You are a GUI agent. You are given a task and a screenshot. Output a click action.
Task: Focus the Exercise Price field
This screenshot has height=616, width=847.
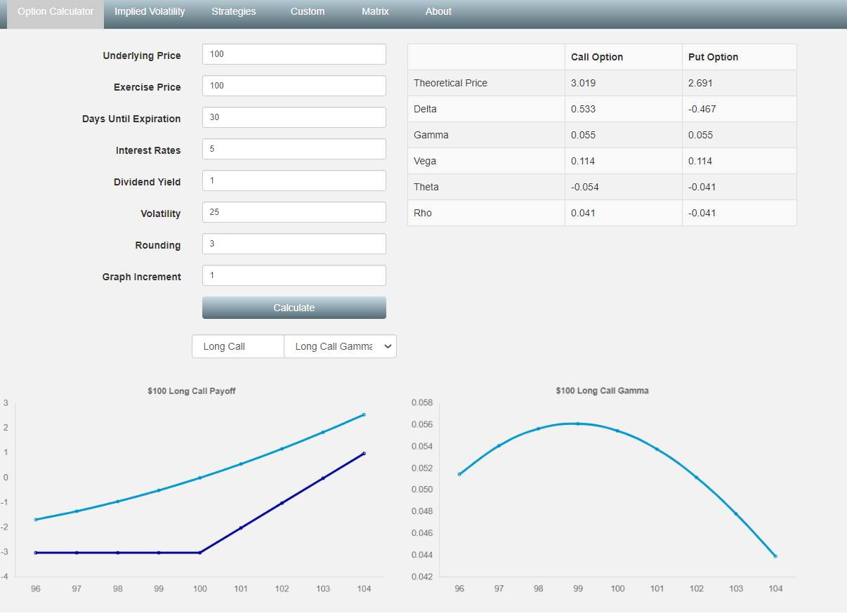294,86
